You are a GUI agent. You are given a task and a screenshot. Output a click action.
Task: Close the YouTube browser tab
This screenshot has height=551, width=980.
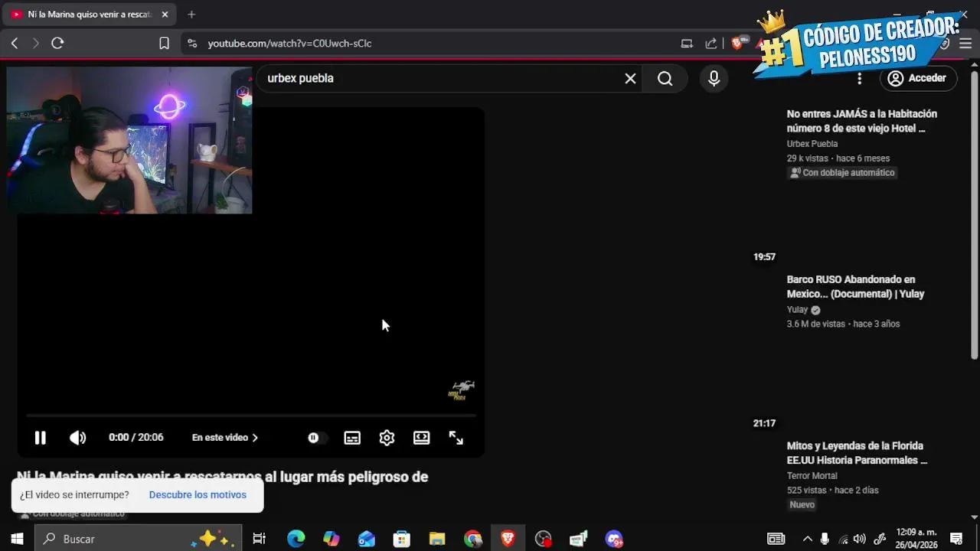(165, 15)
